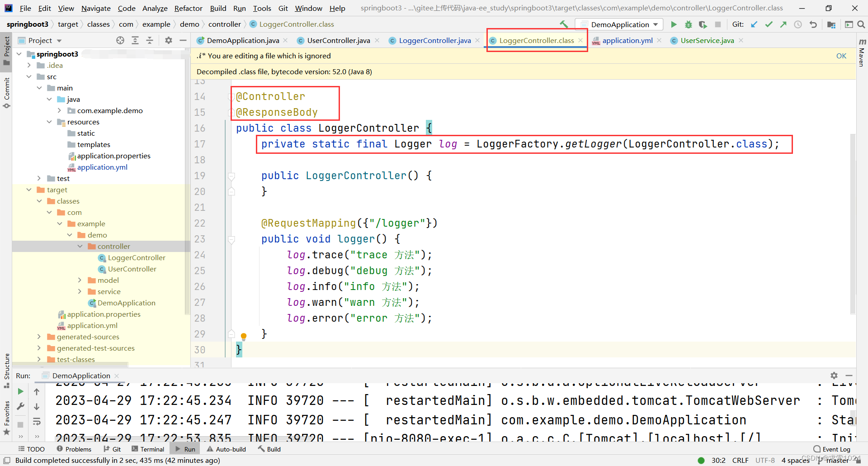Click CRLF line separator in status bar
Viewport: 868px width, 466px height.
(x=740, y=460)
